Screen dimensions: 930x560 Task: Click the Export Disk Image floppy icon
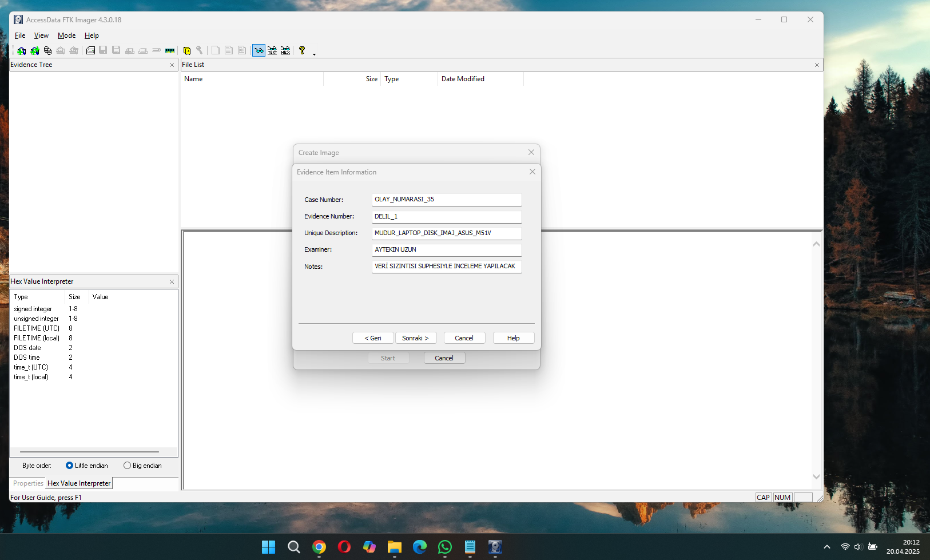pyautogui.click(x=103, y=50)
